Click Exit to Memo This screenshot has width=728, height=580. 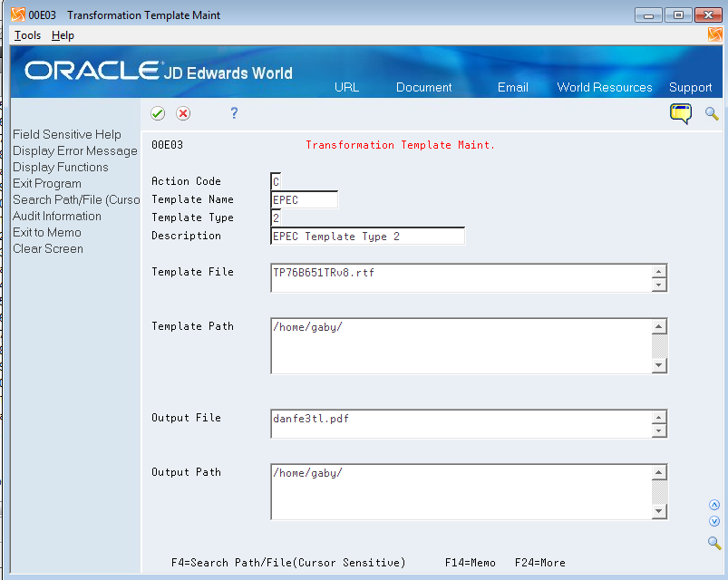[x=47, y=233]
